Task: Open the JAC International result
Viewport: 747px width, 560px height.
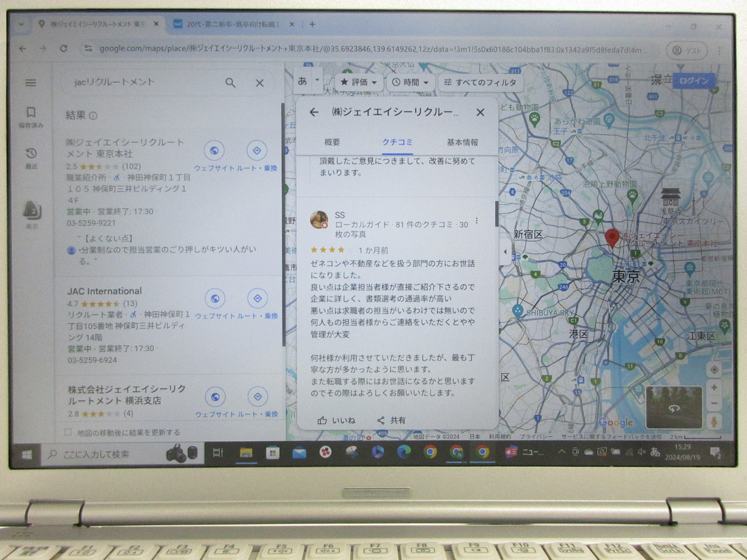Action: (x=105, y=291)
